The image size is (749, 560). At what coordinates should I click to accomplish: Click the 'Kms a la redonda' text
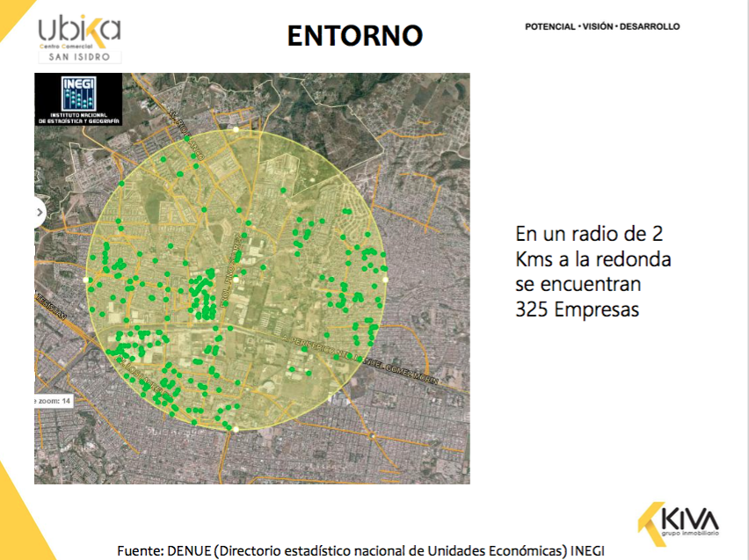[593, 259]
